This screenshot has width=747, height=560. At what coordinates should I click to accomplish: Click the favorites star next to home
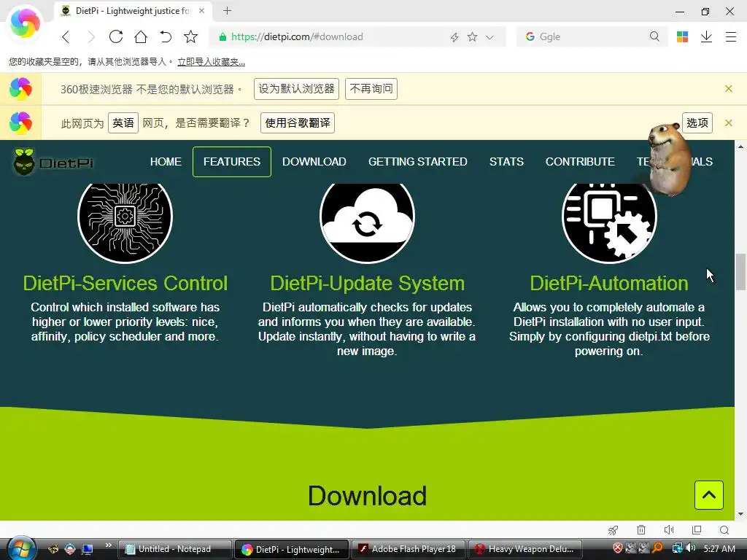190,36
